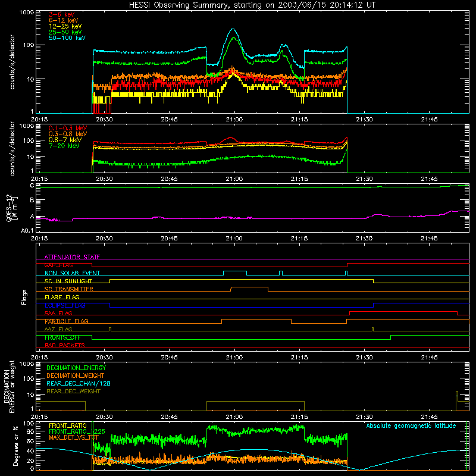This screenshot has width=476, height=476.
Task: Select the SC_IN_SUNLIGHT flag label
Action: tap(68, 281)
